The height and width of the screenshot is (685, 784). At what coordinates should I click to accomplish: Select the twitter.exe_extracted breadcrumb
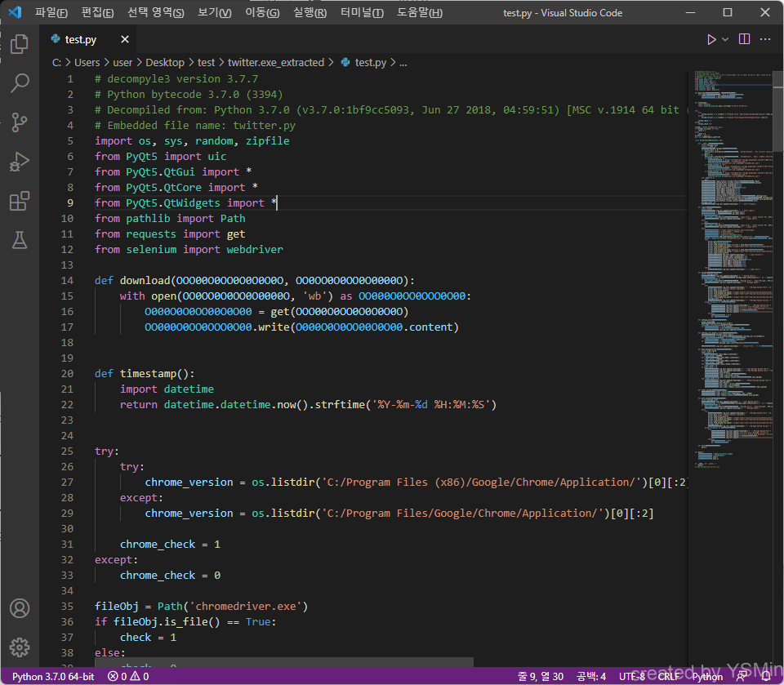pyautogui.click(x=276, y=63)
